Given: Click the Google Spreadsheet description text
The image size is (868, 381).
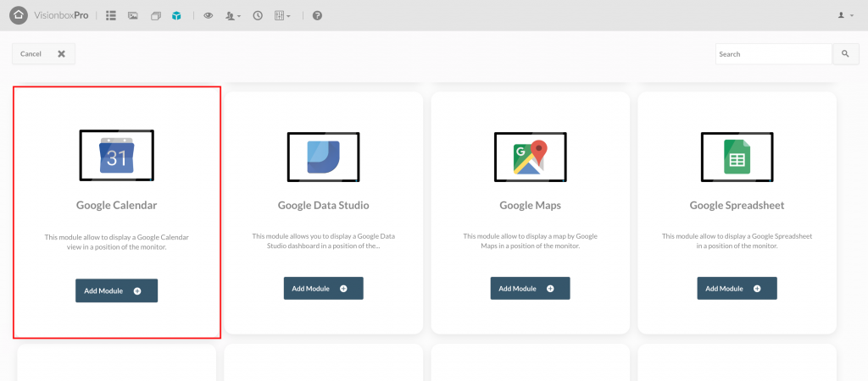Looking at the screenshot, I should tap(737, 240).
